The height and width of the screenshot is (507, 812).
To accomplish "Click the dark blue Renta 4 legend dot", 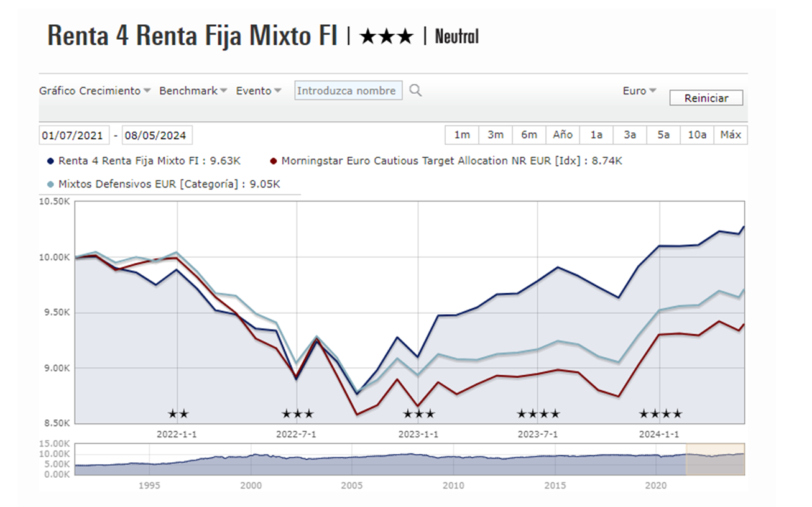I will coord(50,161).
